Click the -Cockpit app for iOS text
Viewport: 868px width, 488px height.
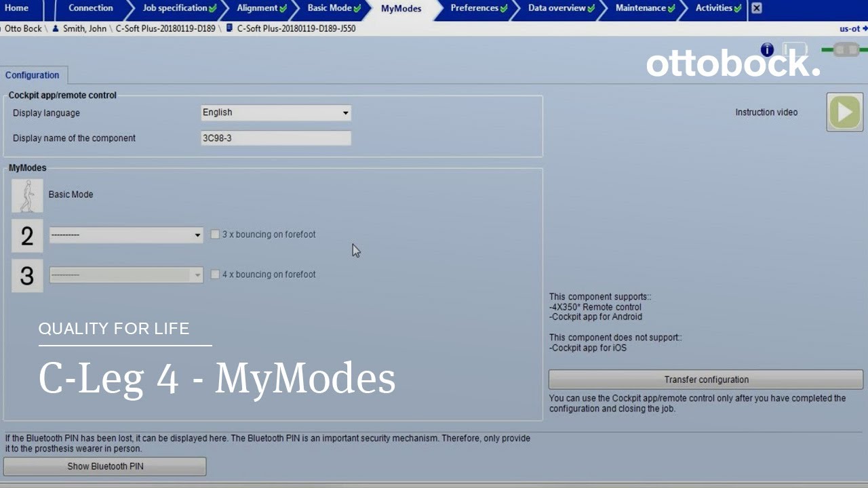(x=588, y=348)
